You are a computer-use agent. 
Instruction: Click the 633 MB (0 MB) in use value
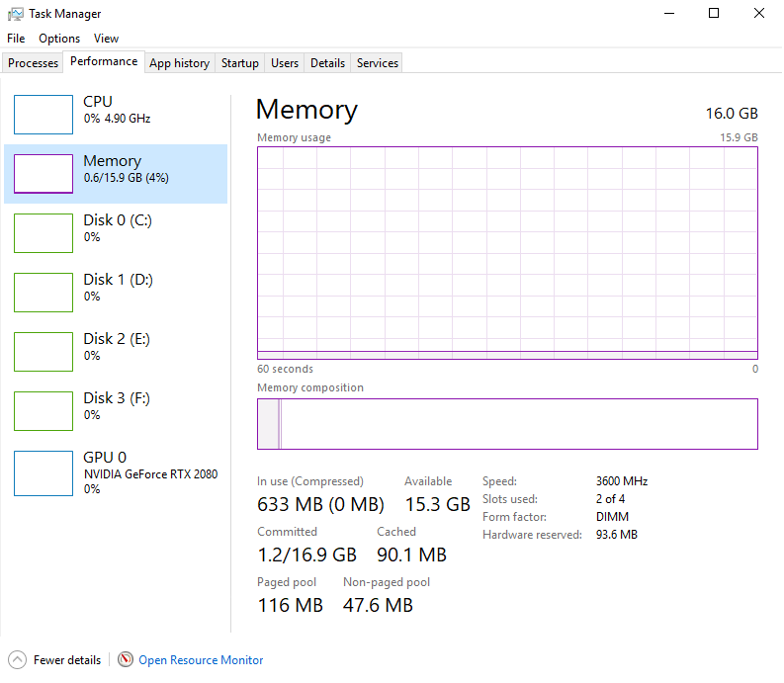(320, 504)
